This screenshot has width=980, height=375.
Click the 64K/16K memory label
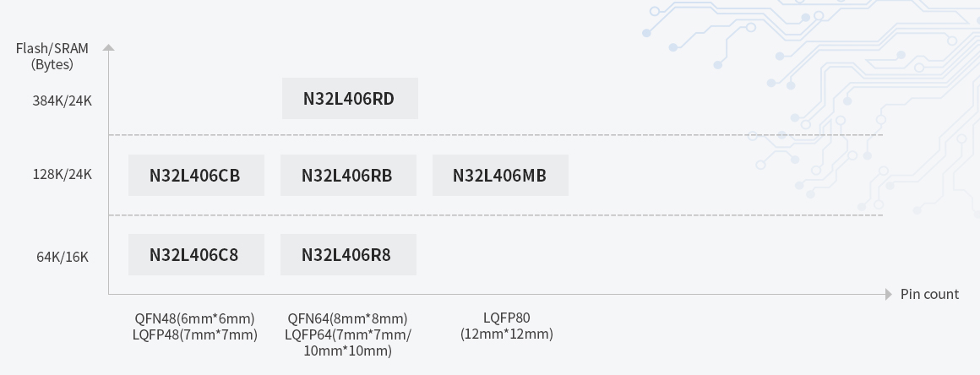tap(63, 257)
